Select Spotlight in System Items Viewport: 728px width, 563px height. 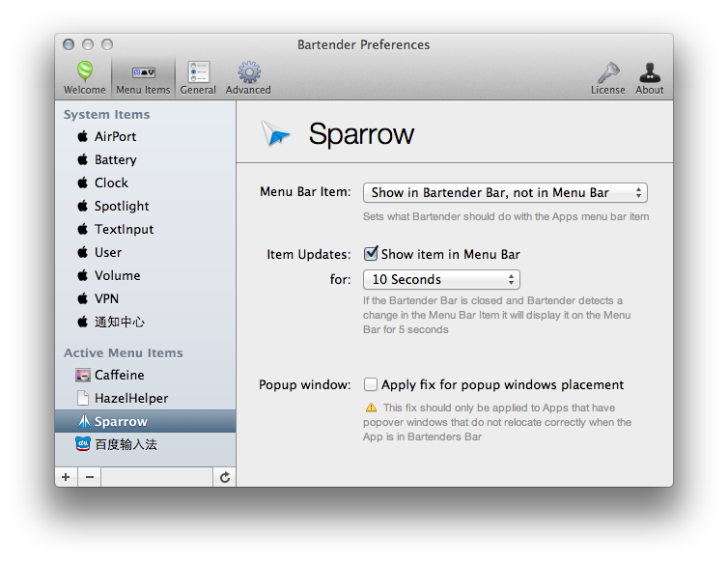[122, 206]
